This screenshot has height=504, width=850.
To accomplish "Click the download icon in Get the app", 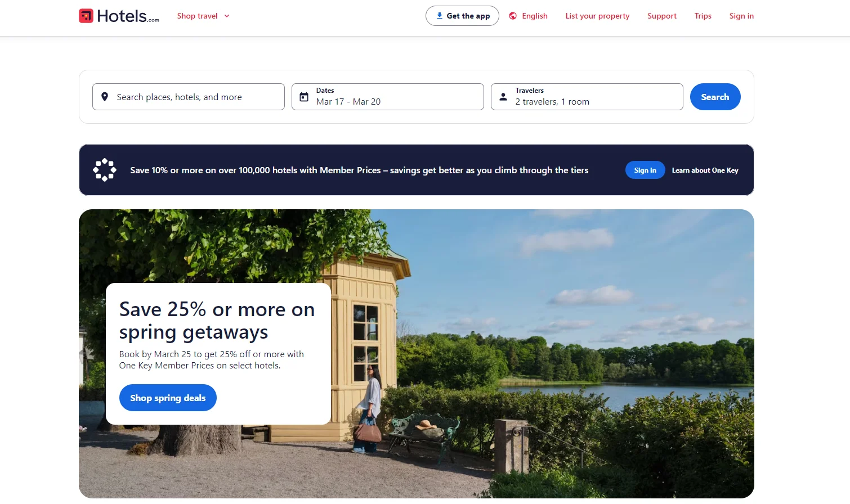I will [439, 16].
